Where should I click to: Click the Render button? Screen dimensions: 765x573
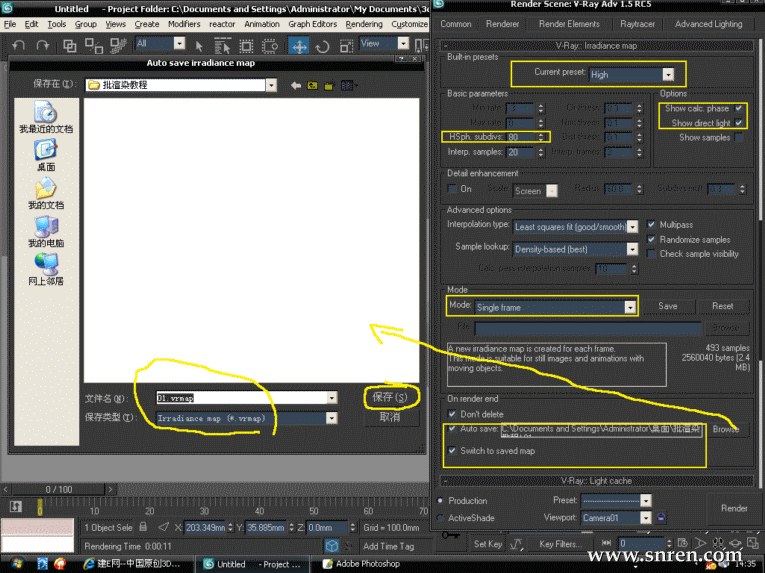(x=734, y=509)
